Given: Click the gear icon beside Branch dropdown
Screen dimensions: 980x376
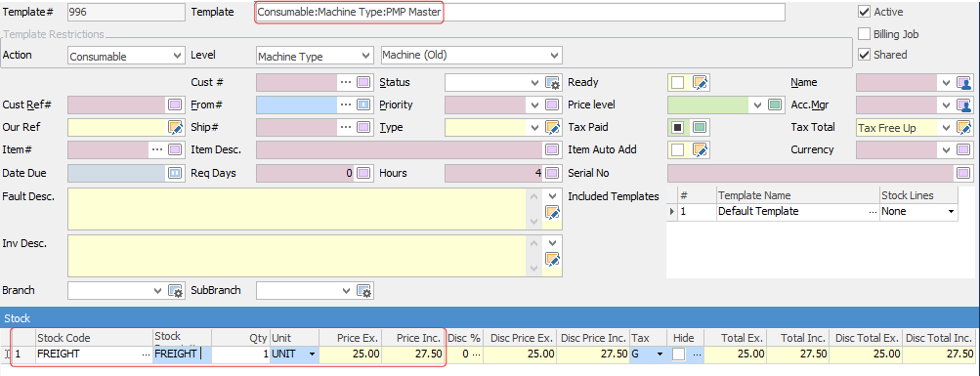Looking at the screenshot, I should [175, 290].
